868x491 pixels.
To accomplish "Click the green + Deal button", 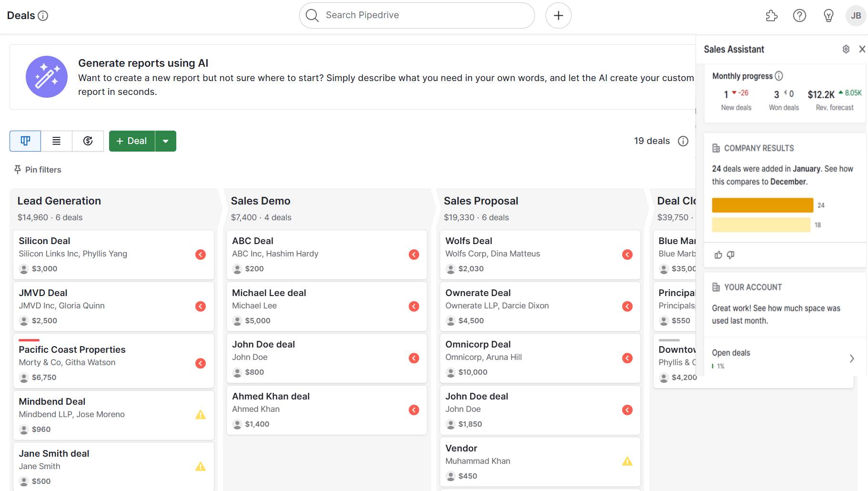I will [x=131, y=141].
